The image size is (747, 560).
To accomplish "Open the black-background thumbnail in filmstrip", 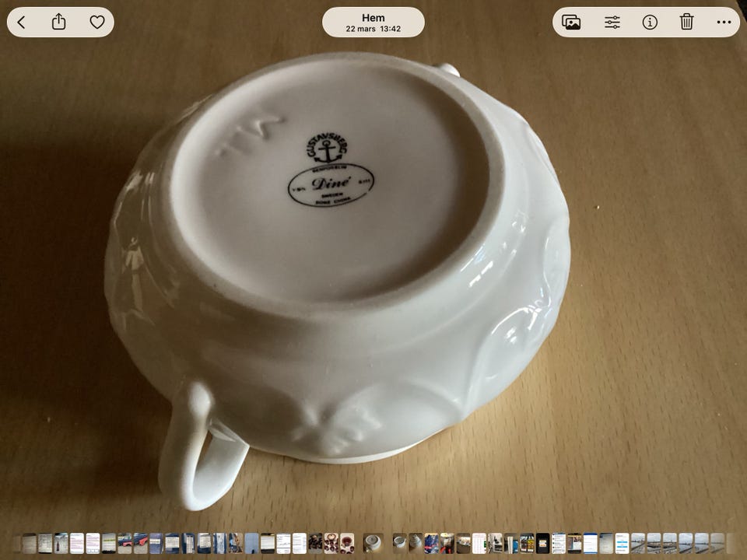I will (x=542, y=543).
